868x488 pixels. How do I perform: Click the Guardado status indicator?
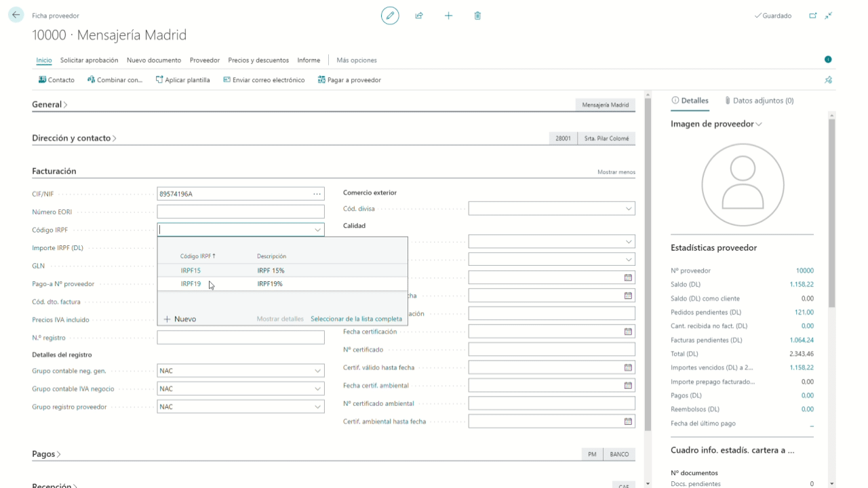[x=773, y=16]
